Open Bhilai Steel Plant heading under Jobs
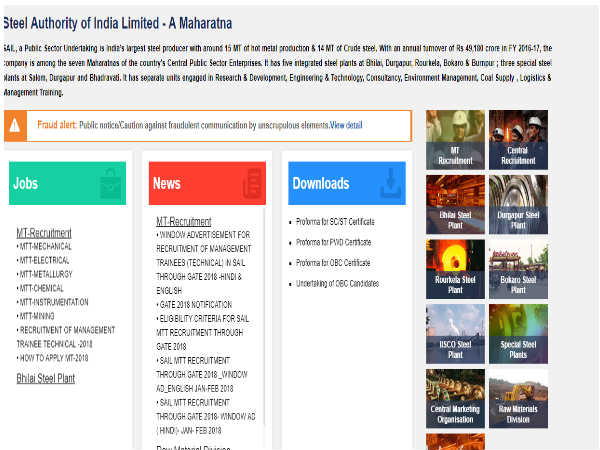Screen dimensions: 600x450 pos(46,378)
